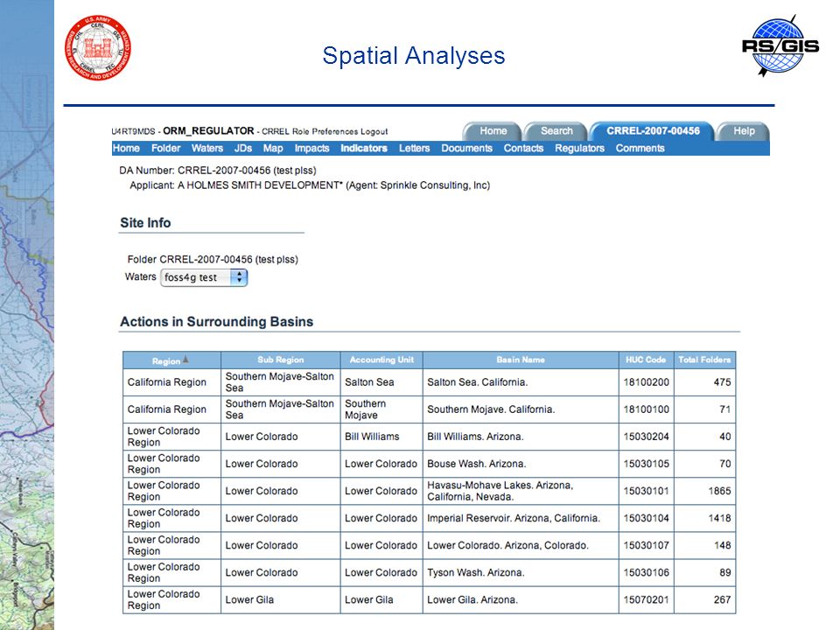The width and height of the screenshot is (840, 630).
Task: Open the Help tab
Action: (x=744, y=131)
